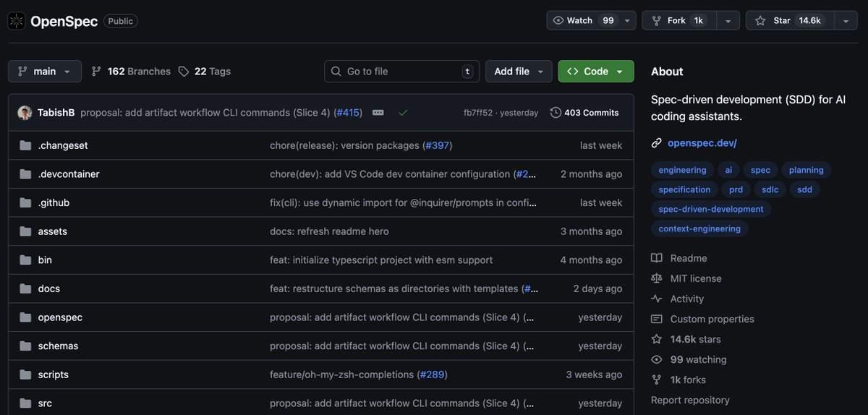868x415 pixels.
Task: Click TabishB's avatar thumbnail
Action: [x=25, y=113]
